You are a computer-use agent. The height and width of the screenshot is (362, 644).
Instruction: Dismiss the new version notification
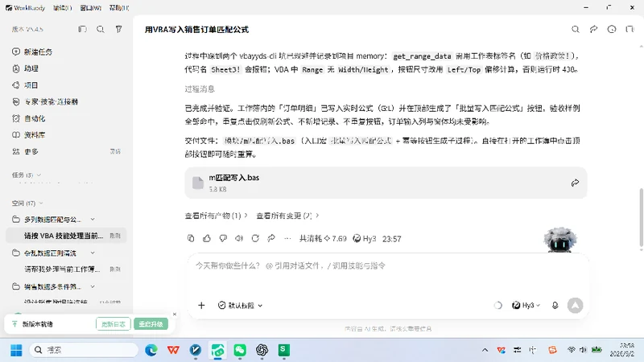[175, 314]
